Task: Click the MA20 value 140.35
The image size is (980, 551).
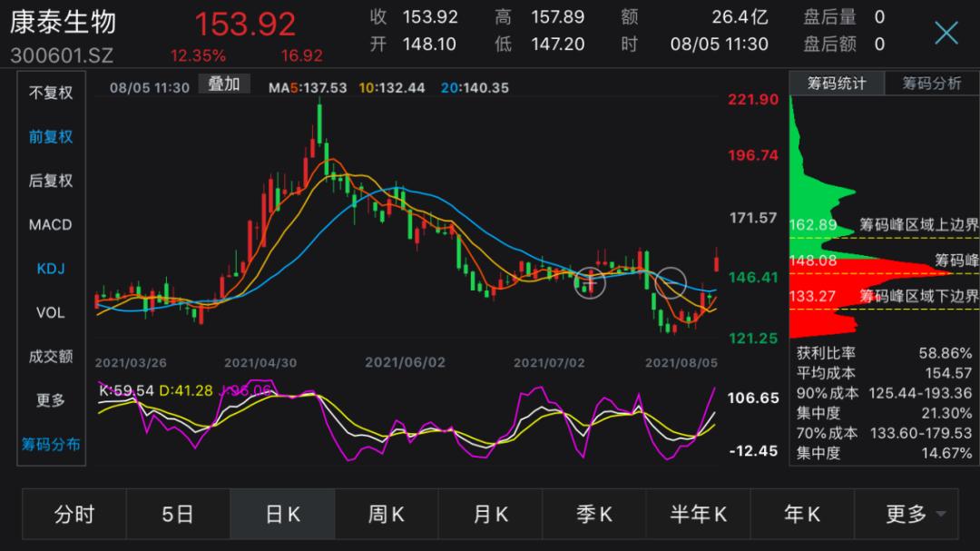Action: coord(475,88)
